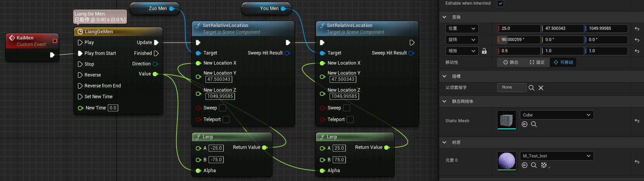The width and height of the screenshot is (644, 181).
Task: Edit second Lerp B value 75.0
Action: click(x=339, y=160)
